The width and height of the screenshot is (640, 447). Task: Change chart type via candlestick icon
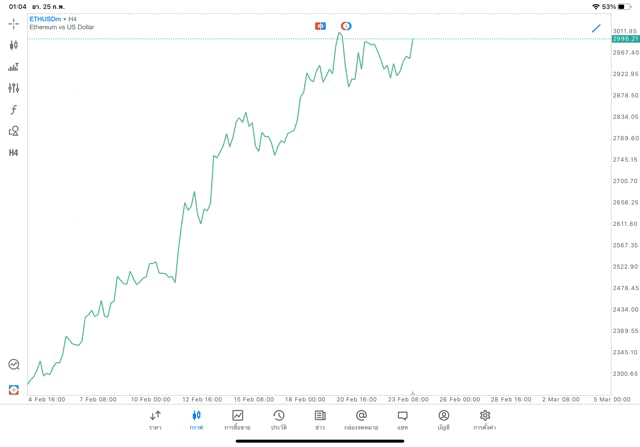pyautogui.click(x=14, y=45)
